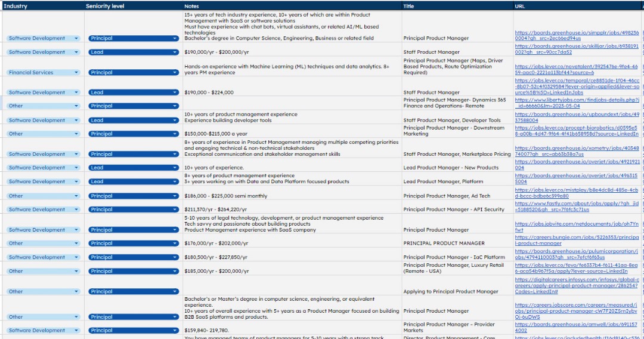Screen dimensions: 644x339
Task: Open the temporal Lever job link
Action: (x=577, y=87)
